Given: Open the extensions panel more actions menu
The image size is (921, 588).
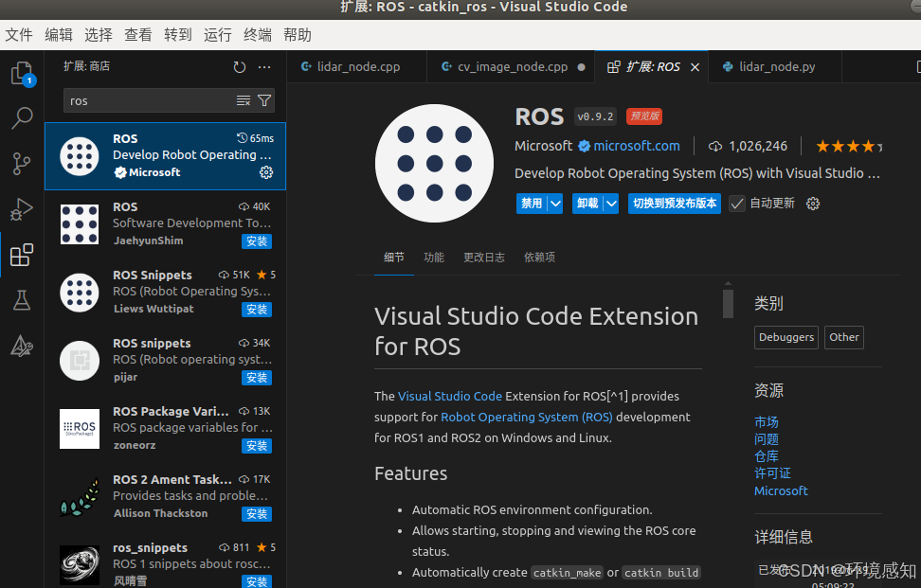Looking at the screenshot, I should click(x=264, y=67).
